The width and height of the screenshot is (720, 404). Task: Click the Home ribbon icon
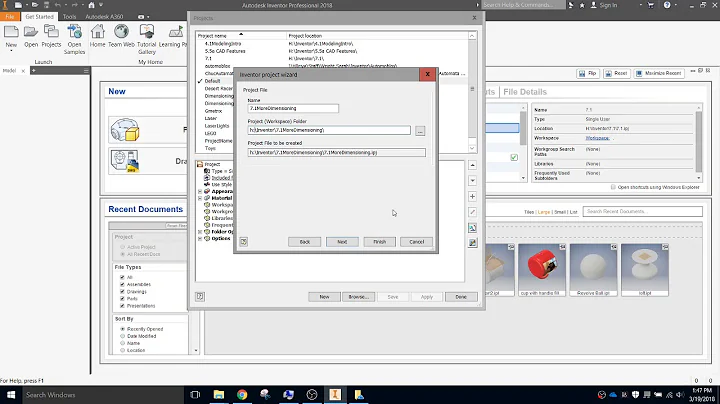[x=97, y=32]
